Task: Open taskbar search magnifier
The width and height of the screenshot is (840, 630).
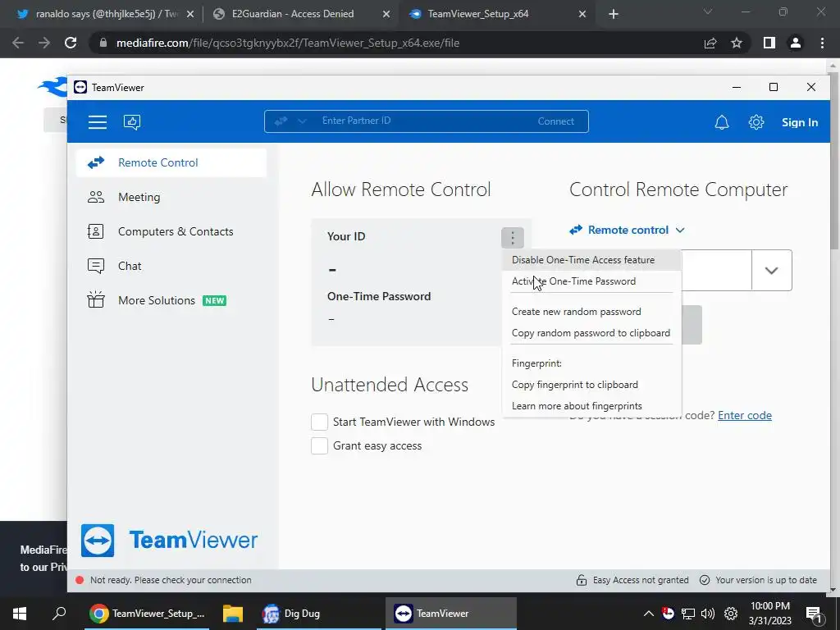Action: [x=59, y=614]
